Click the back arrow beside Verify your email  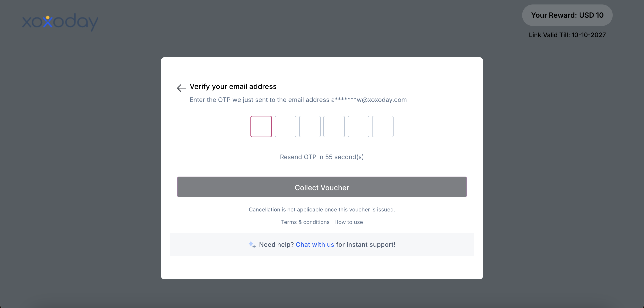pos(181,88)
